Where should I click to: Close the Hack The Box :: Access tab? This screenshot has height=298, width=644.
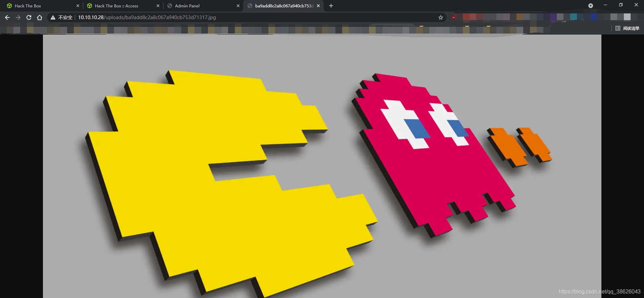[x=158, y=6]
